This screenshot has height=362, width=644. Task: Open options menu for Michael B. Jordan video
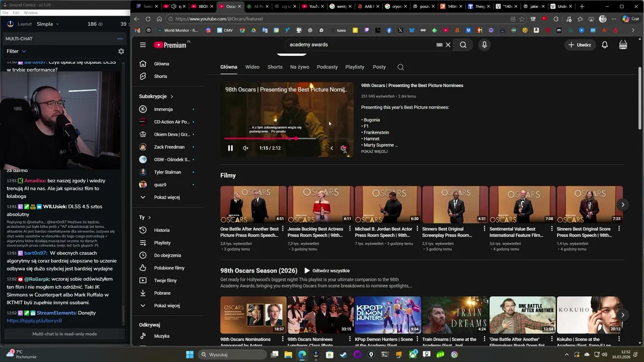coord(417,229)
